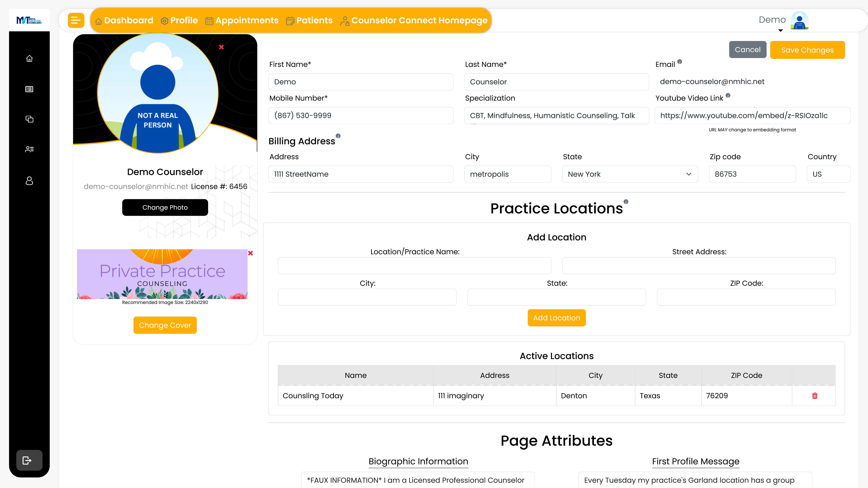Open the patients list icon in sidebar
868x488 pixels.
pyautogui.click(x=29, y=149)
